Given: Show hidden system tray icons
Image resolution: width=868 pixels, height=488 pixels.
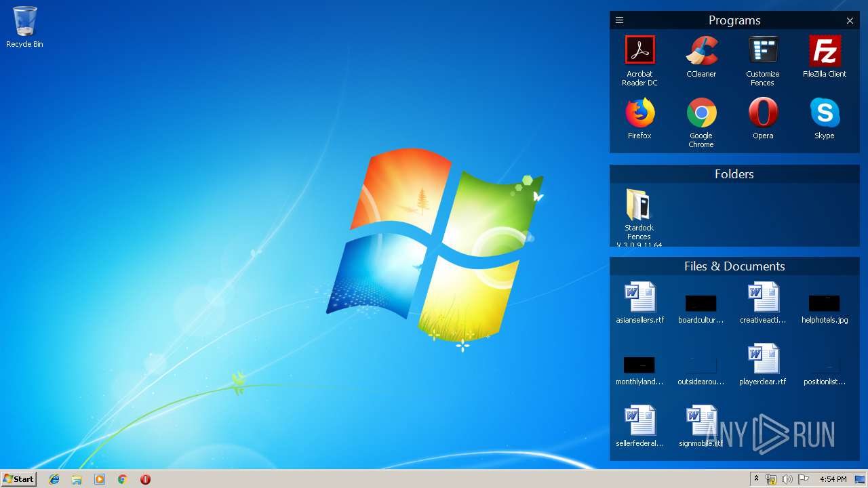Looking at the screenshot, I should pyautogui.click(x=756, y=479).
